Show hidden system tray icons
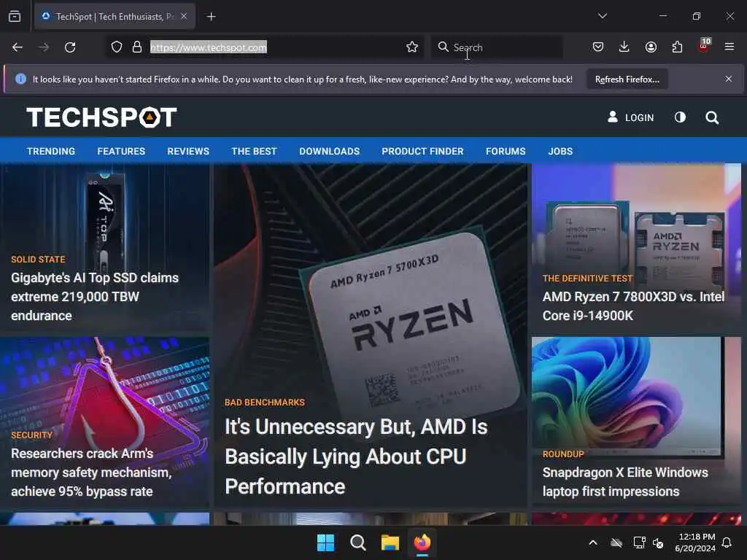 point(593,542)
